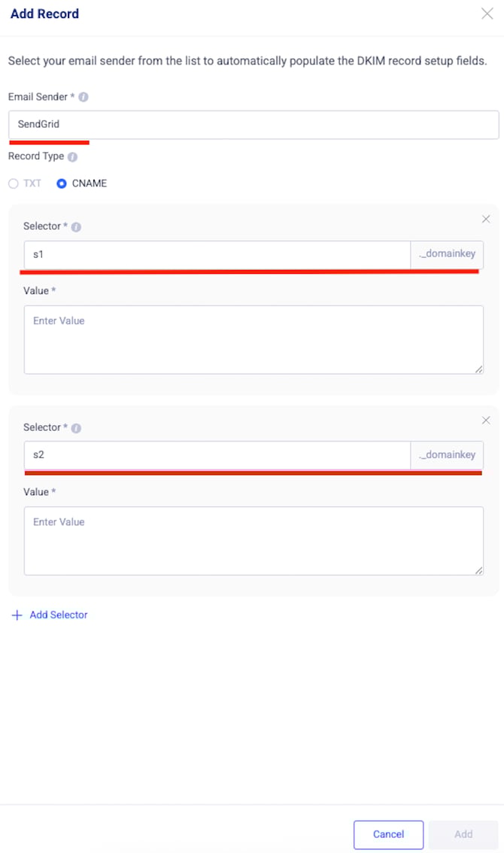Click the Email Sender info icon
504x853 pixels.
tap(83, 97)
